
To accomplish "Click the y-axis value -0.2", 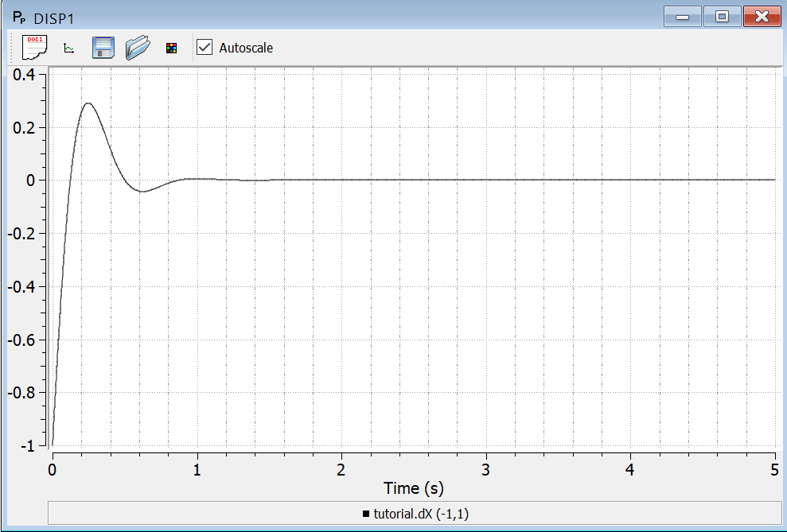I will [21, 234].
